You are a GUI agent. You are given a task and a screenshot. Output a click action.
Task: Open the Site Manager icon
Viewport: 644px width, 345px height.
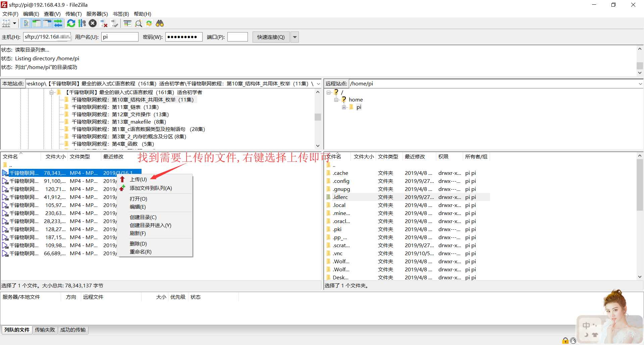[x=6, y=23]
